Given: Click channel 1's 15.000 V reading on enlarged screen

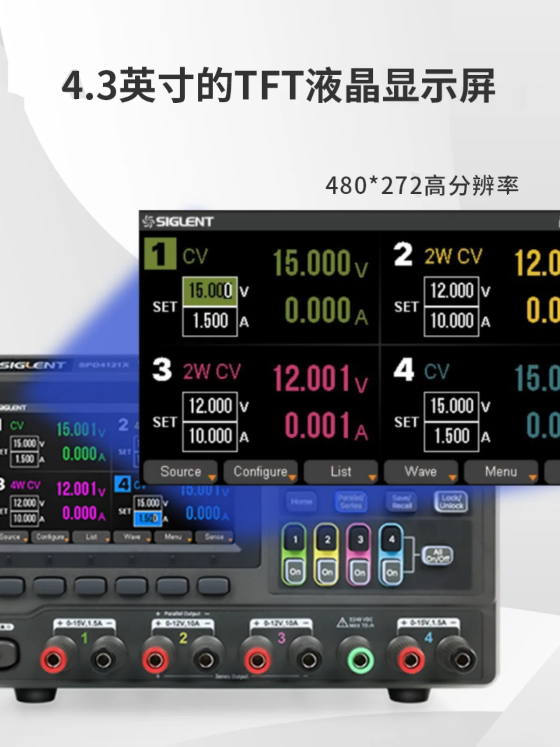Looking at the screenshot, I should pyautogui.click(x=320, y=262).
